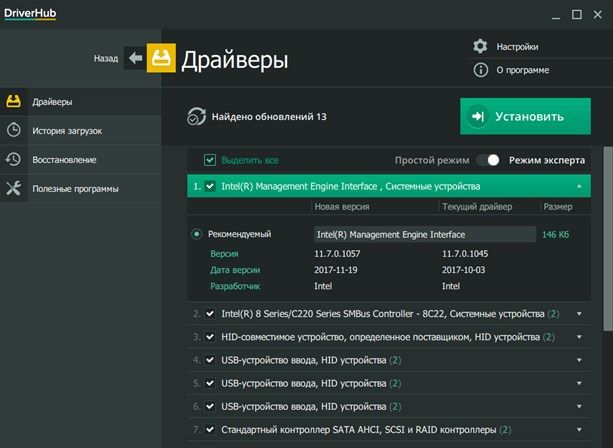Switch the Простой режим / Режим эксперта toggle
This screenshot has width=613, height=448.
click(x=488, y=160)
